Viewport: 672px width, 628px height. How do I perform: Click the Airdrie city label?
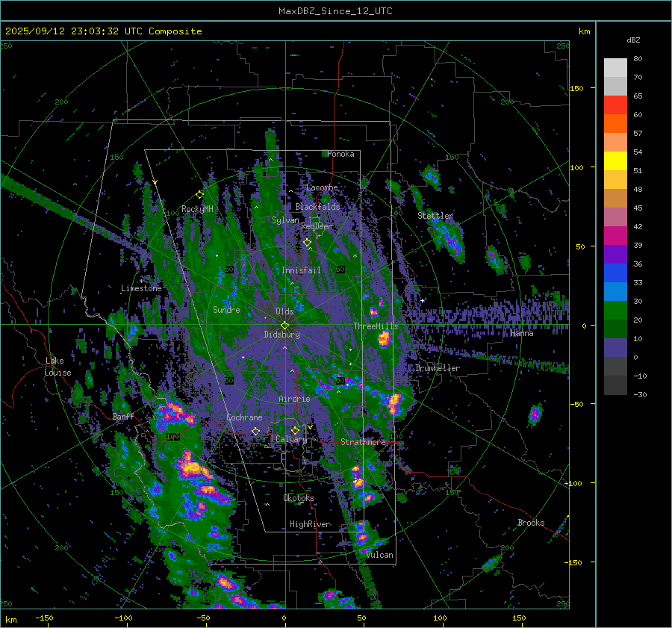[x=294, y=399]
